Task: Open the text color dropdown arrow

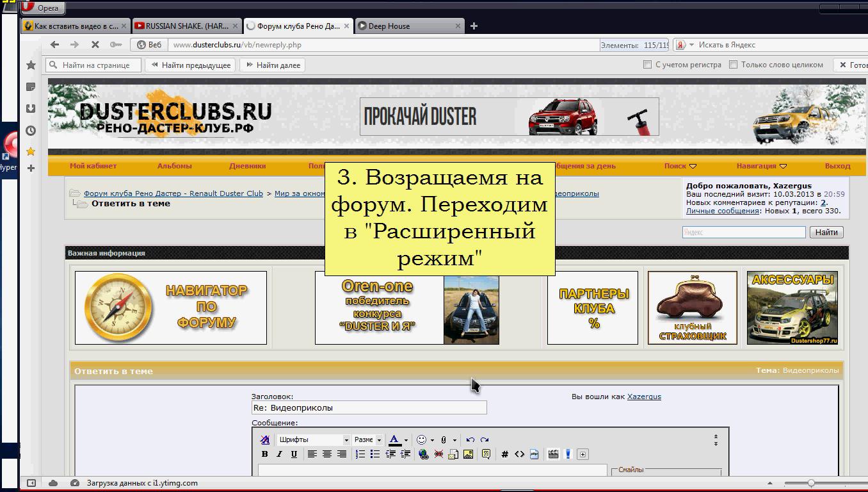Action: tap(406, 440)
